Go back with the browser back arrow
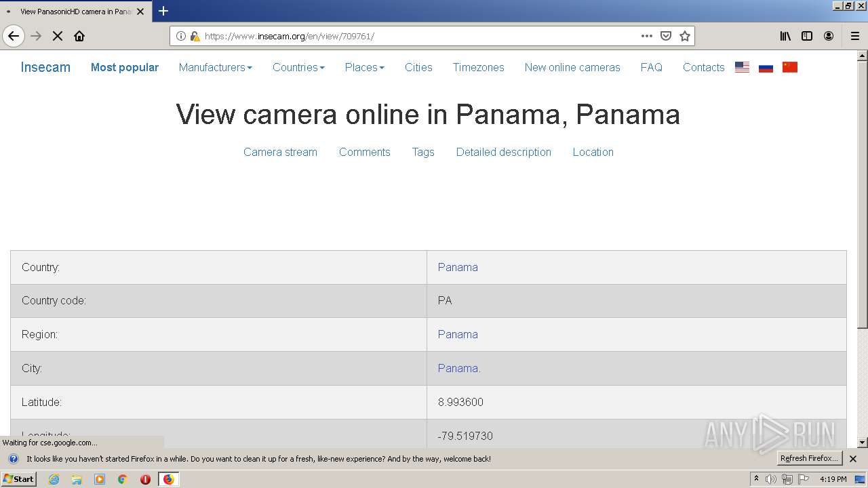Screen dimensions: 868x488 point(14,36)
